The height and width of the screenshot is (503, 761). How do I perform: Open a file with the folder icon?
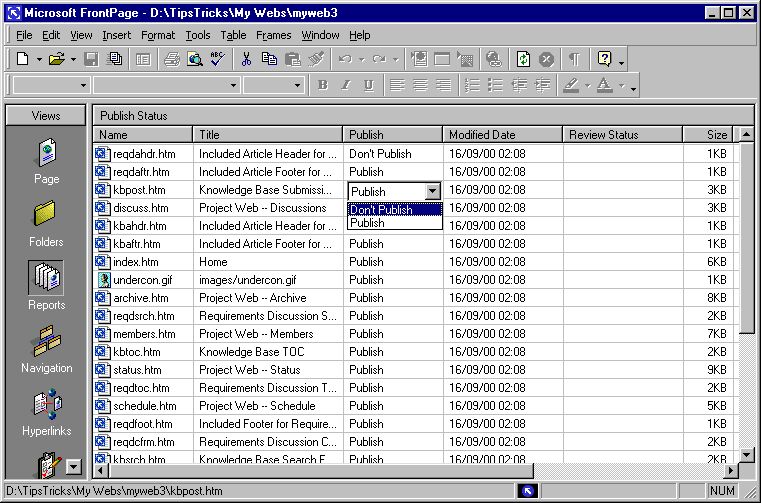pos(56,59)
